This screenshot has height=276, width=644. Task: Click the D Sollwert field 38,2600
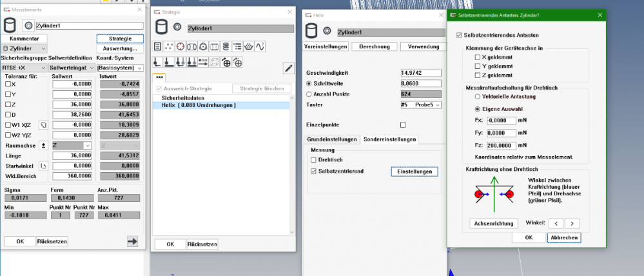point(72,115)
